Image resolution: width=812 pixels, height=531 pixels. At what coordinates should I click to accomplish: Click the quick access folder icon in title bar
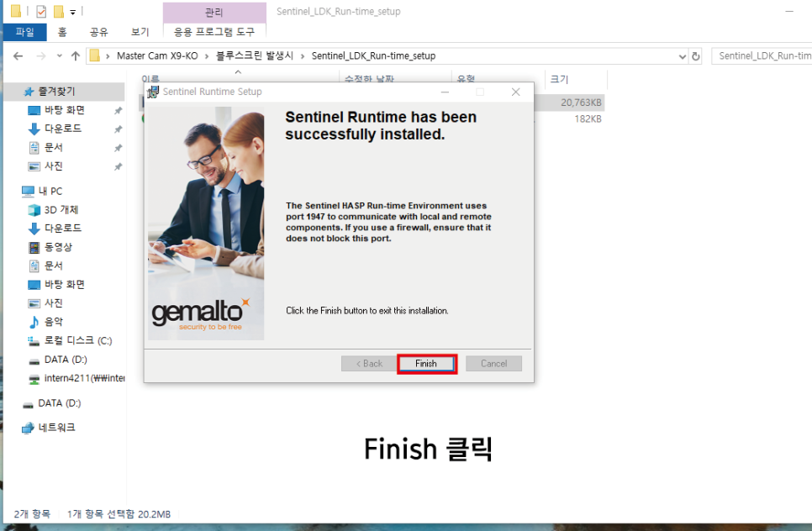[x=16, y=12]
